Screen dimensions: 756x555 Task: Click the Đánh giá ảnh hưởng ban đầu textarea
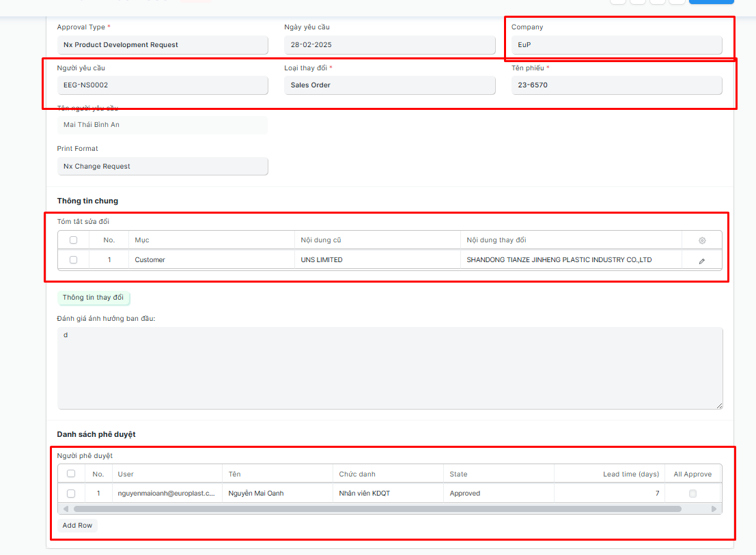pyautogui.click(x=389, y=368)
